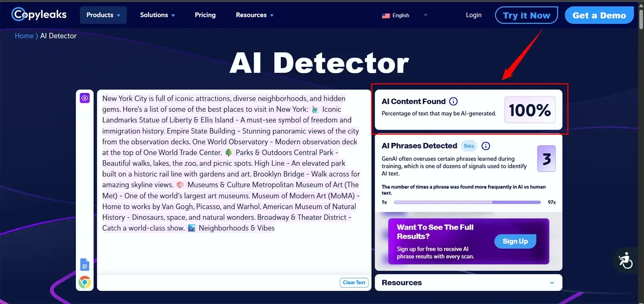Open the English language selector
The image size is (644, 304).
click(405, 15)
